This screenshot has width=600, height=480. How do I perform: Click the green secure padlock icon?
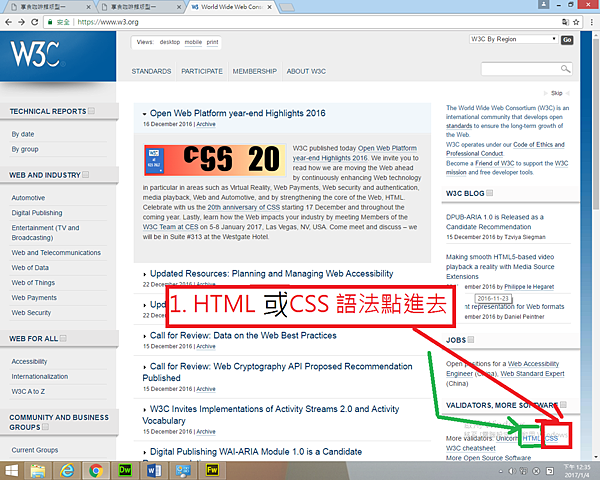(50, 22)
